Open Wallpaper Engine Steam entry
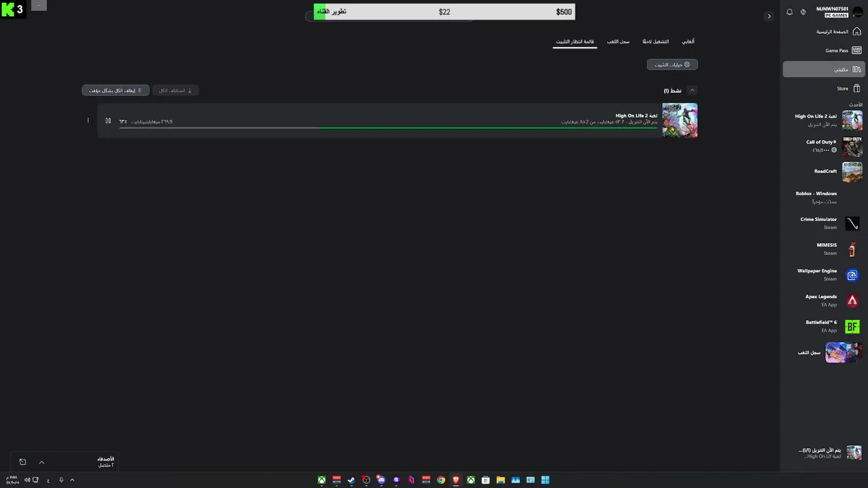Image resolution: width=868 pixels, height=488 pixels. [823, 274]
